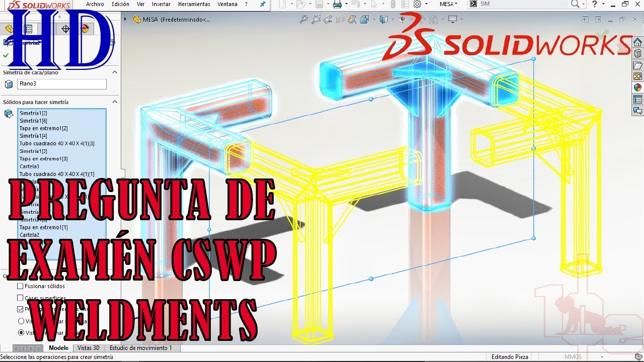Click Previous View icon in view toolbar
Image resolution: width=644 pixels, height=362 pixels.
coord(328,20)
